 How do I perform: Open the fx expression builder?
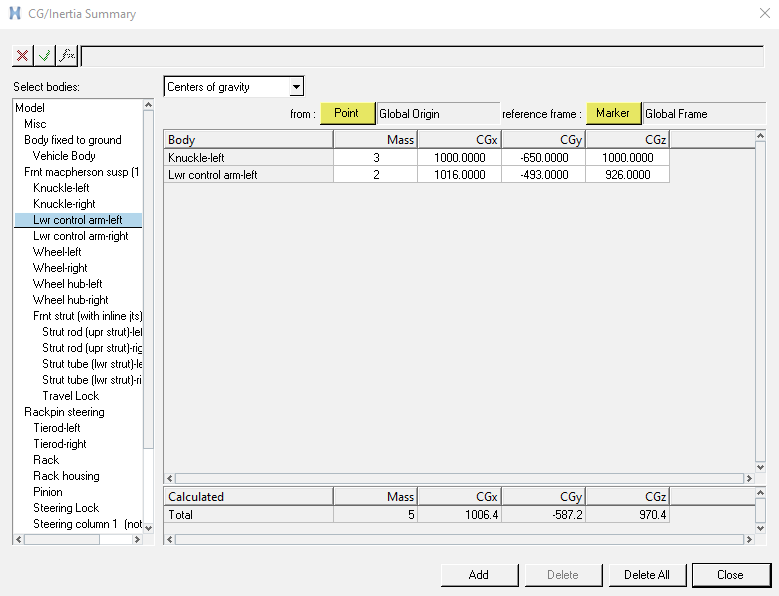(67, 56)
